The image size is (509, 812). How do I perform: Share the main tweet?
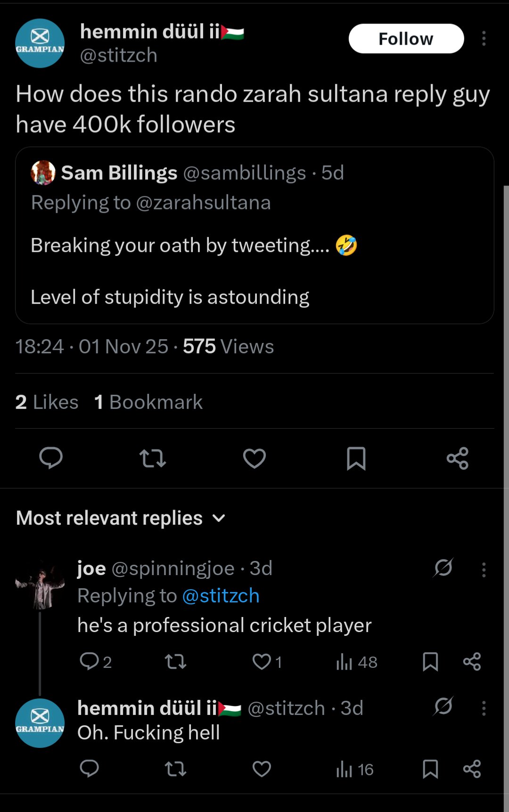[458, 458]
